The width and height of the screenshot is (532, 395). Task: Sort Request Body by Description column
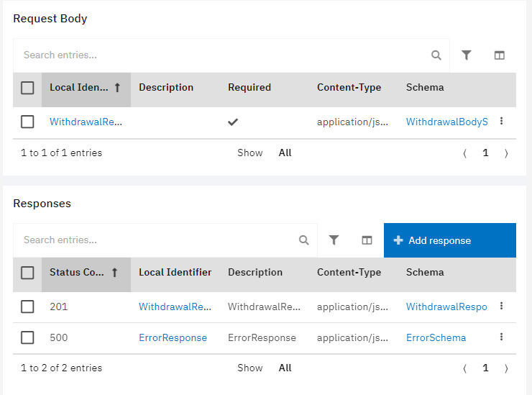pyautogui.click(x=166, y=87)
